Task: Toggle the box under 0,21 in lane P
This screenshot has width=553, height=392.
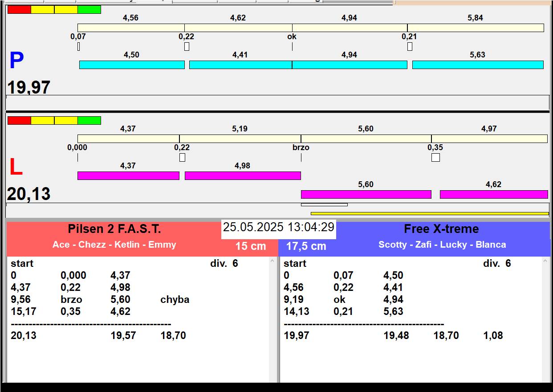Action: click(x=410, y=46)
